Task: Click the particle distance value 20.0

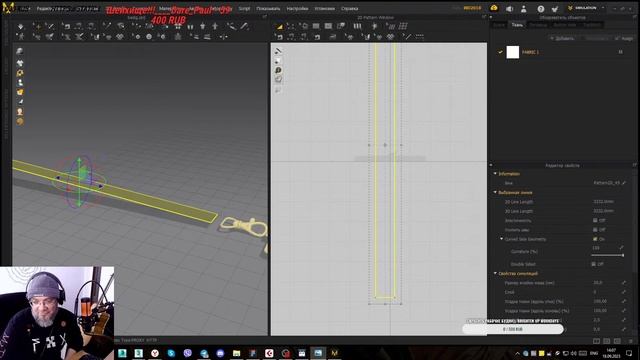Action: [x=598, y=282]
